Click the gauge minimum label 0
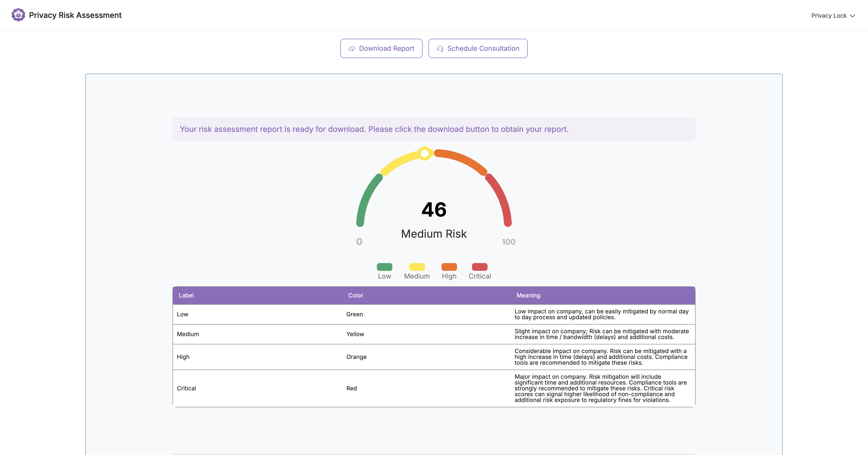The height and width of the screenshot is (455, 868). (359, 242)
